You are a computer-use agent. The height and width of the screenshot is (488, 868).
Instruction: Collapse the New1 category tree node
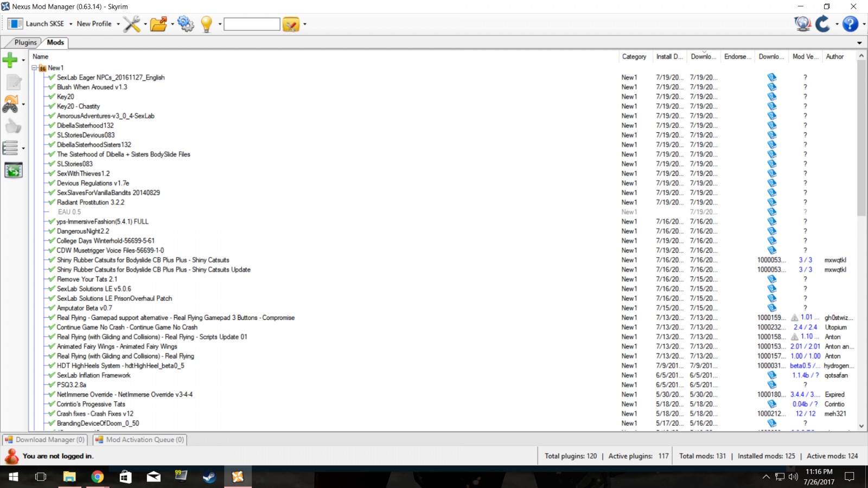34,68
